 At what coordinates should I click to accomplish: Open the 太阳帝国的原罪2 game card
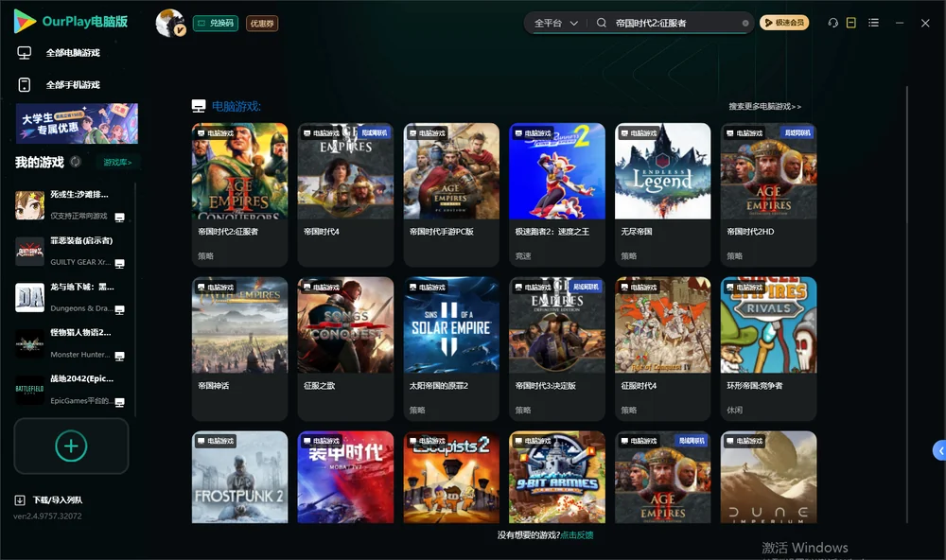point(451,348)
